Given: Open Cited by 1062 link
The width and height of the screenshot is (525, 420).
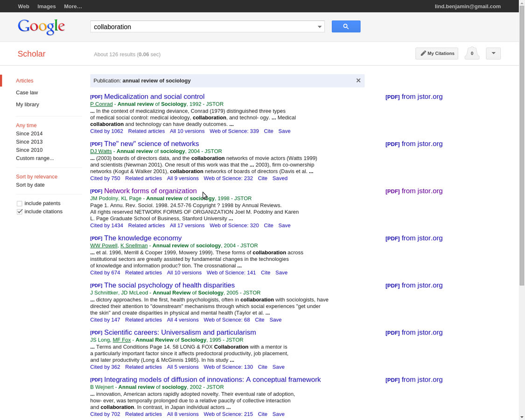Looking at the screenshot, I should point(106,131).
